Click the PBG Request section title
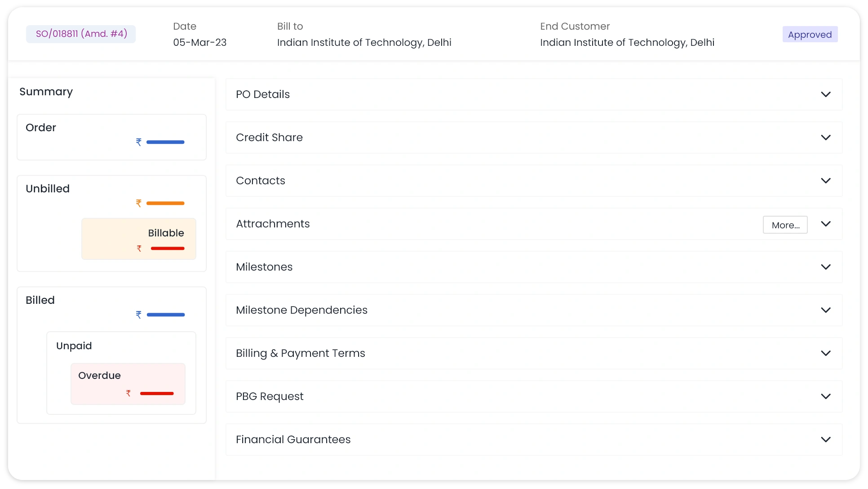Image resolution: width=868 pixels, height=489 pixels. coord(270,396)
